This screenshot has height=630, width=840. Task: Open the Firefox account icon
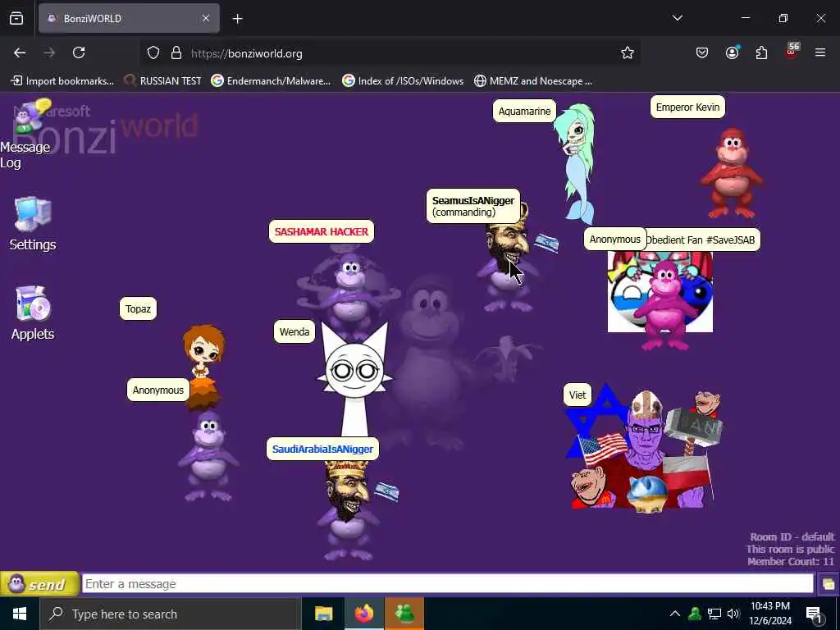click(732, 52)
